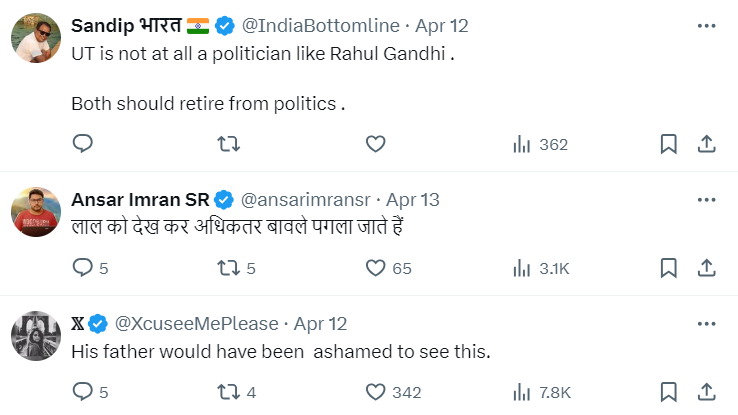738x415 pixels.
Task: Share Sandip's tweet
Action: click(x=706, y=144)
